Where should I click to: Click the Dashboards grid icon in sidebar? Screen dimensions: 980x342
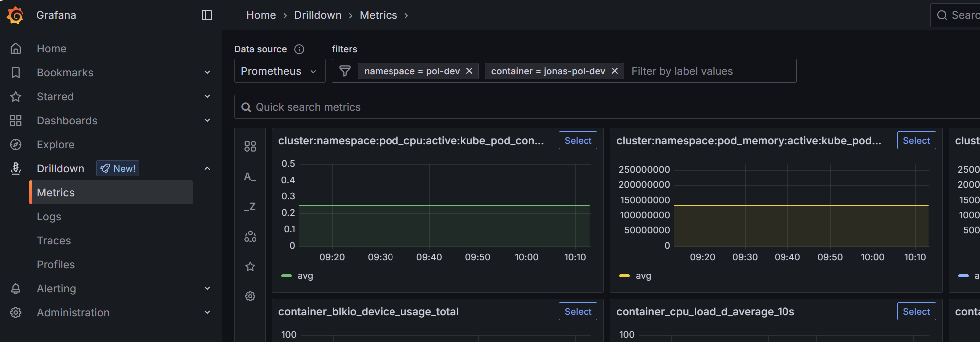[x=16, y=121]
